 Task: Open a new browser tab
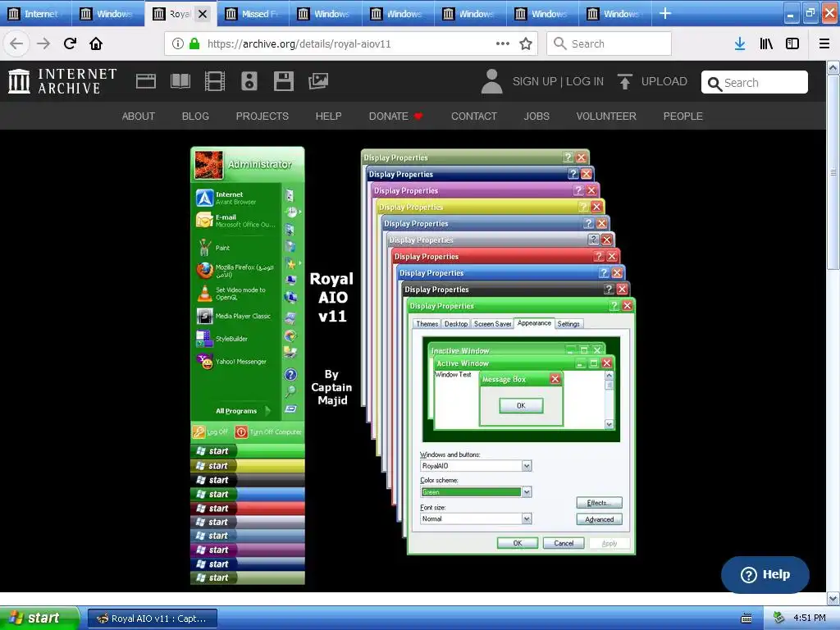[x=664, y=13]
